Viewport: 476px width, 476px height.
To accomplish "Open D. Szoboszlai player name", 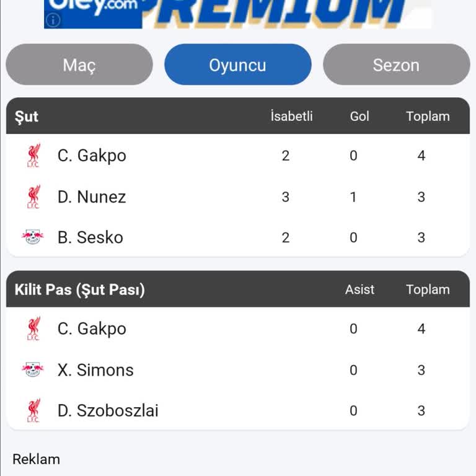I will click(x=108, y=410).
